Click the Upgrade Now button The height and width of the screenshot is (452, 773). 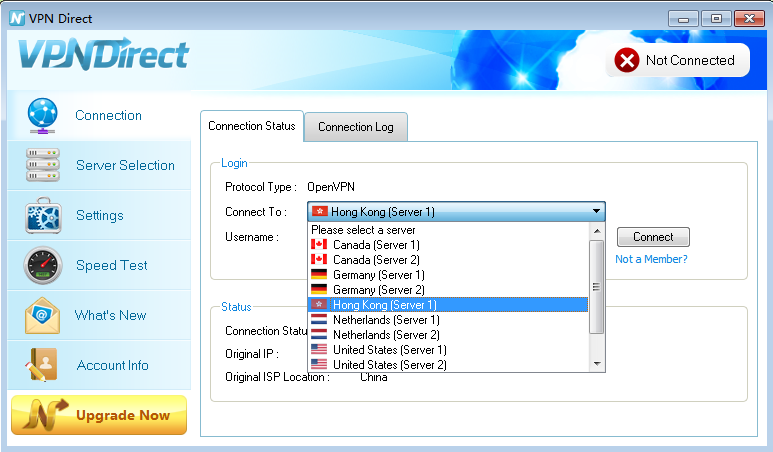(99, 415)
